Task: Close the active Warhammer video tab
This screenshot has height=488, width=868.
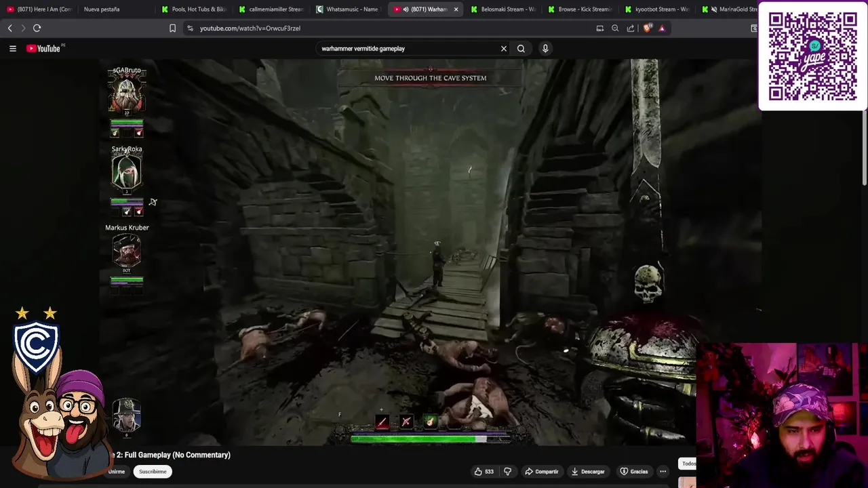Action: 456,9
